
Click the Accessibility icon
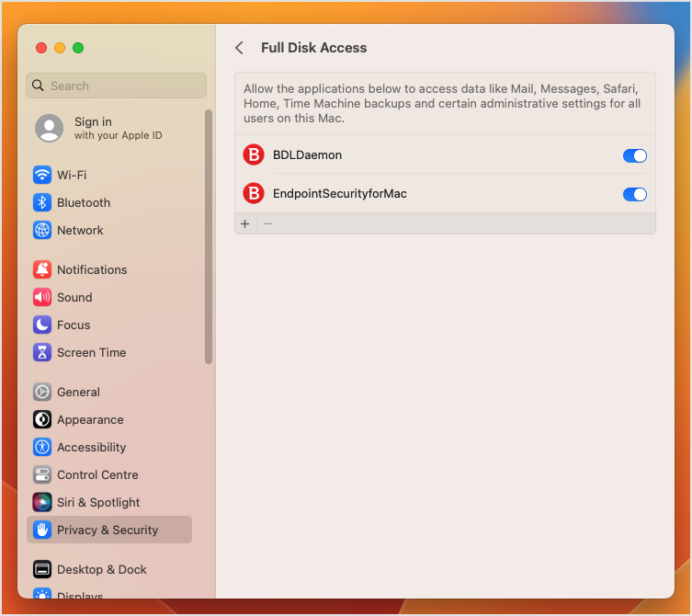coord(42,448)
